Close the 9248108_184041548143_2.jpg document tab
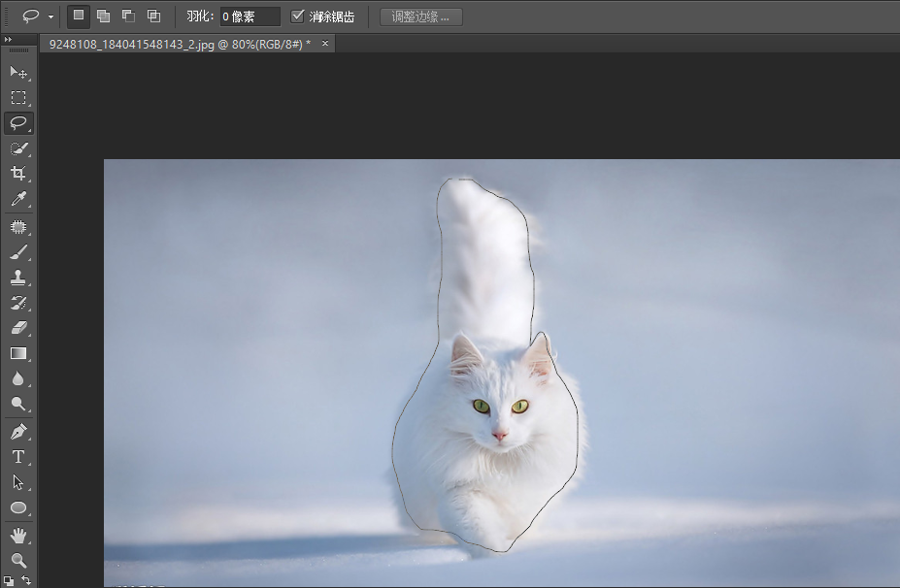The image size is (900, 588). tap(325, 43)
